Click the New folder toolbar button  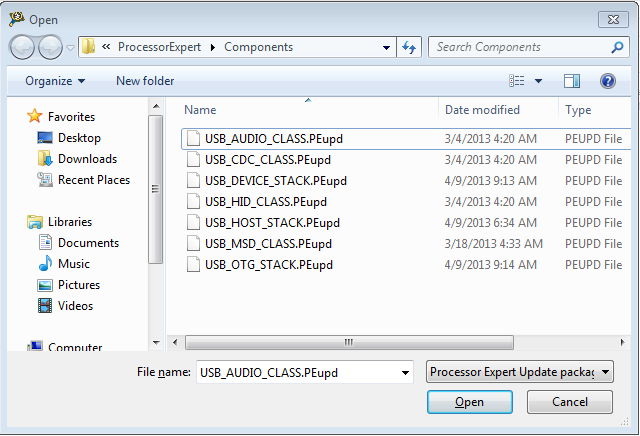(x=145, y=81)
